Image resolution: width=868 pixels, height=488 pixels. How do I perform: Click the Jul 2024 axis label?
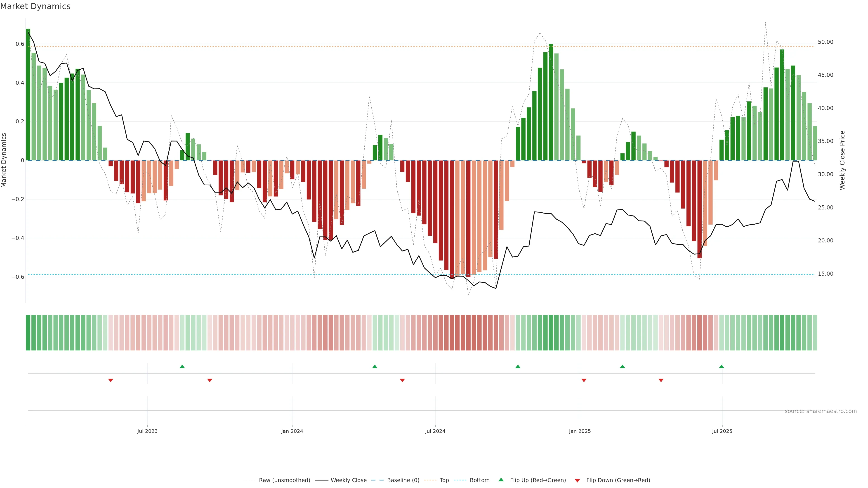click(x=435, y=431)
